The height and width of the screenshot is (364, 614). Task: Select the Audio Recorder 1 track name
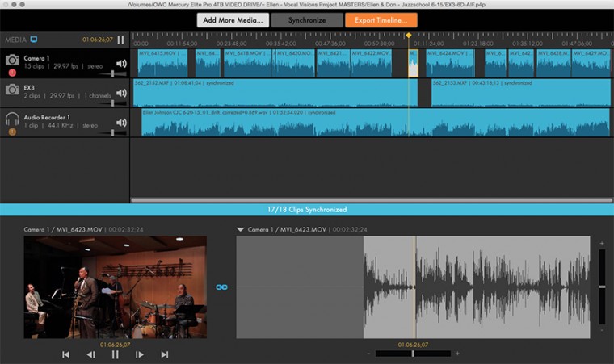point(47,117)
